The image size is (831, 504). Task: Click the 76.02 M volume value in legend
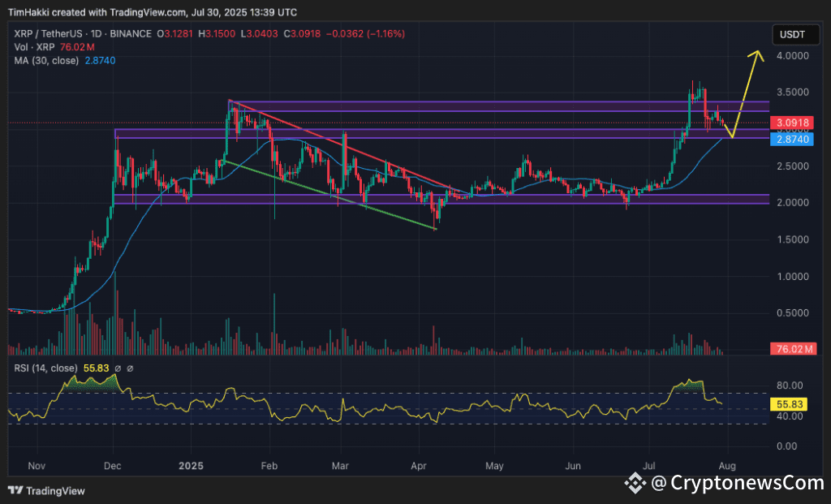(x=77, y=47)
